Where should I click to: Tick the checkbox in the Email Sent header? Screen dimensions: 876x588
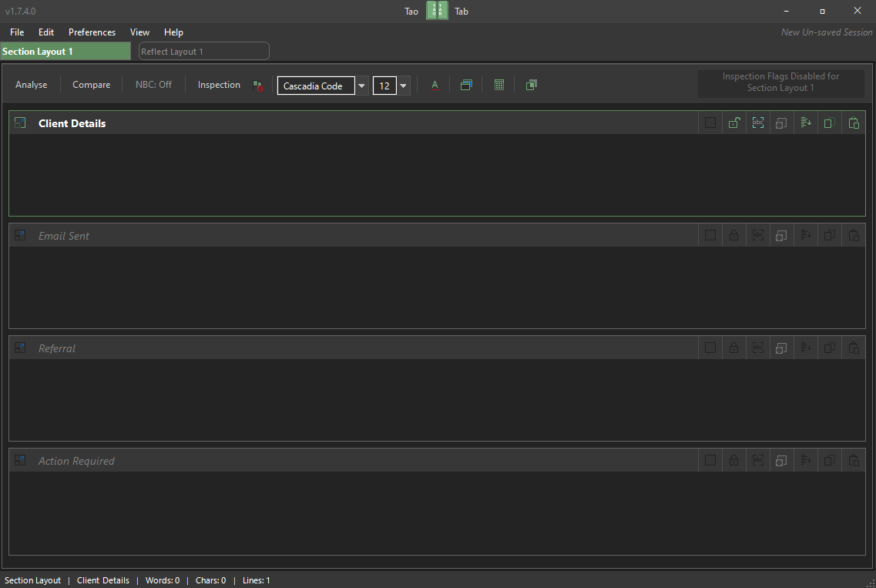(710, 235)
